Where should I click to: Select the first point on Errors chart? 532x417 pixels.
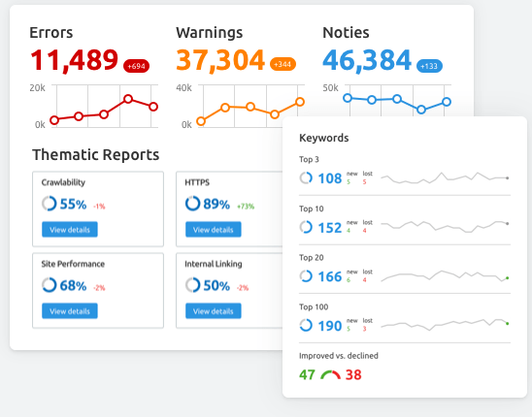click(x=54, y=120)
